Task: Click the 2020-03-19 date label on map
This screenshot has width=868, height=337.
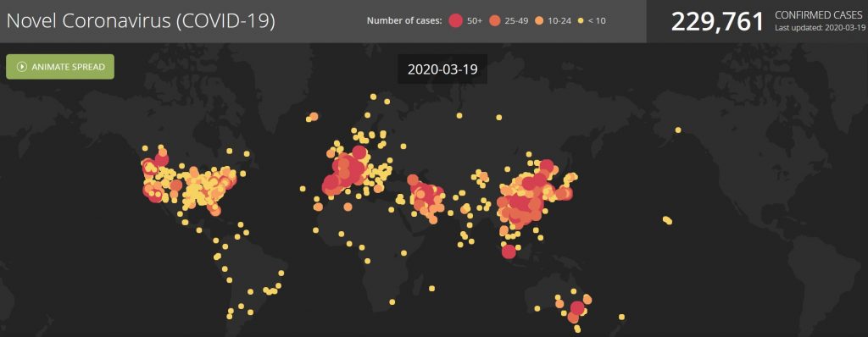Action: click(442, 69)
